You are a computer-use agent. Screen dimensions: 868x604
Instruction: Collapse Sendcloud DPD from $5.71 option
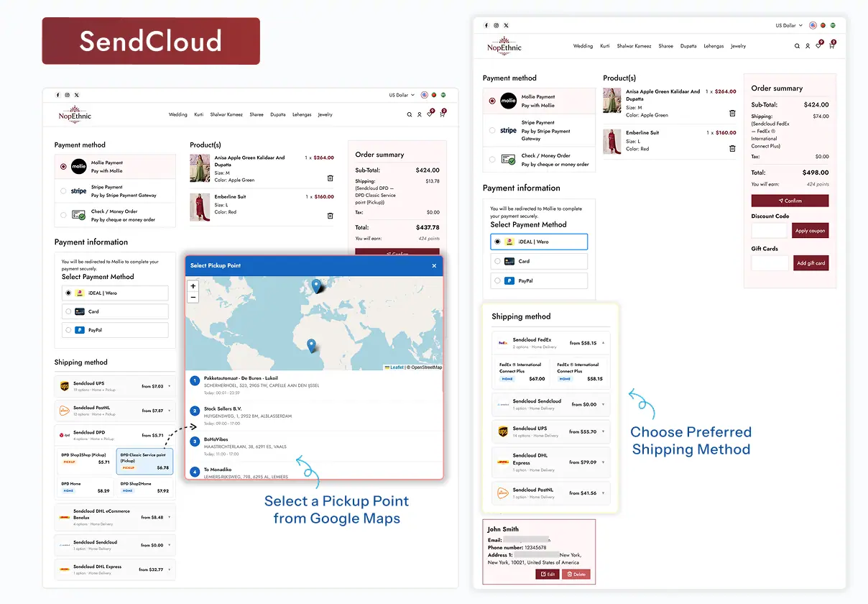(115, 435)
